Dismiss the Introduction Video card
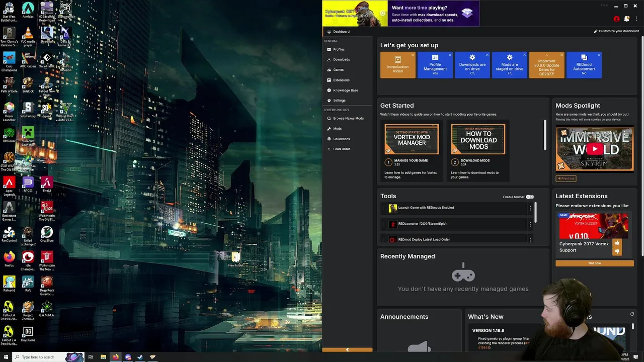 pos(413,55)
